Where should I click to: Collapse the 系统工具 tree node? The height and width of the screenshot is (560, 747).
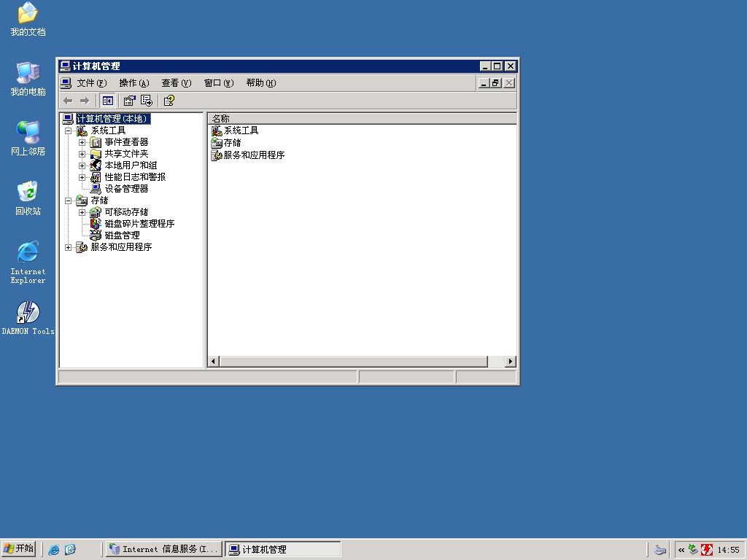68,131
